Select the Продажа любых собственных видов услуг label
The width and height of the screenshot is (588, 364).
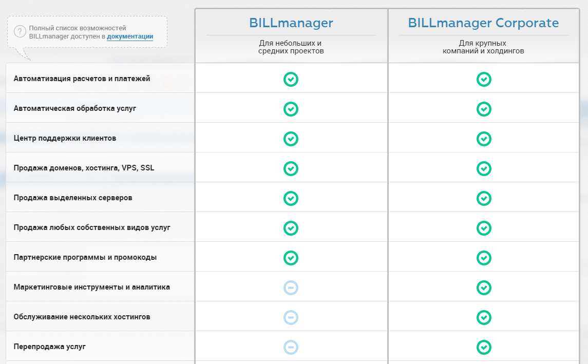coord(92,227)
